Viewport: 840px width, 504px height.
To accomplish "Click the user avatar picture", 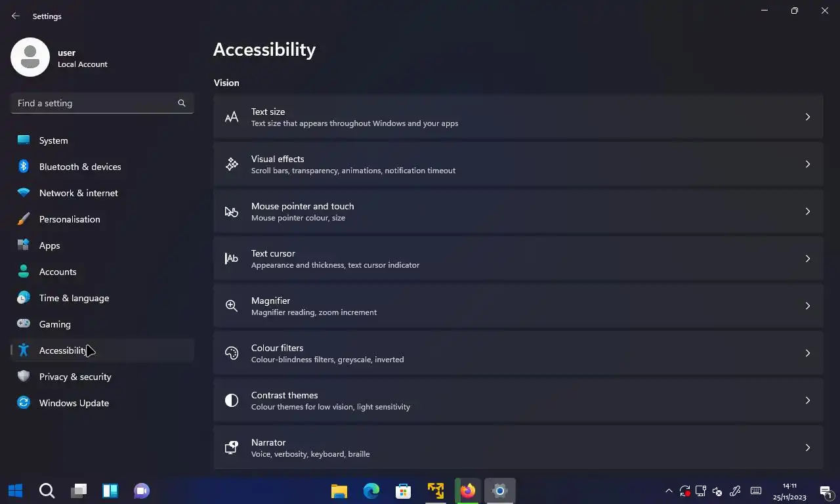I will [30, 57].
